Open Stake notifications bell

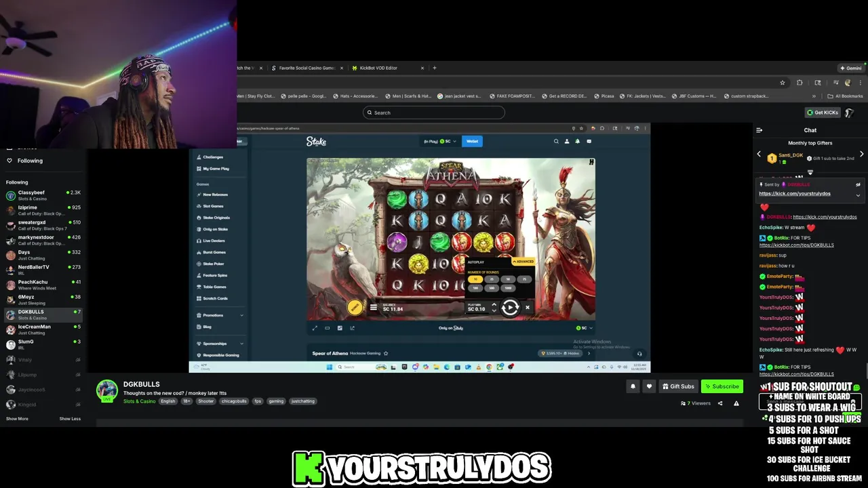[578, 141]
